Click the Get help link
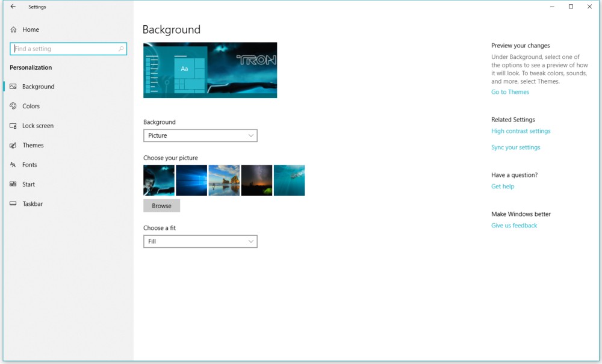This screenshot has height=364, width=602. point(503,187)
